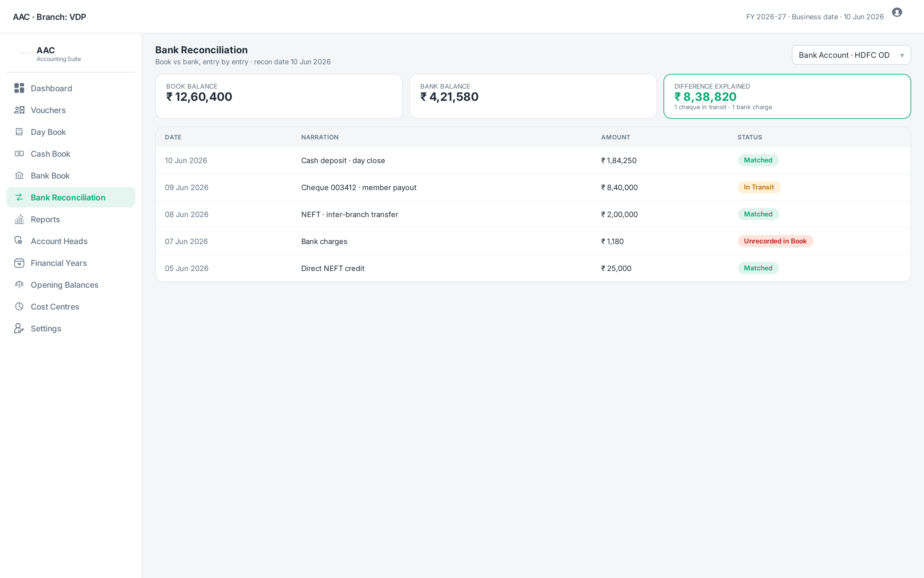Screen dimensions: 924x578
Task: Click the Bank Reconciliation arrows icon
Action: (x=19, y=197)
